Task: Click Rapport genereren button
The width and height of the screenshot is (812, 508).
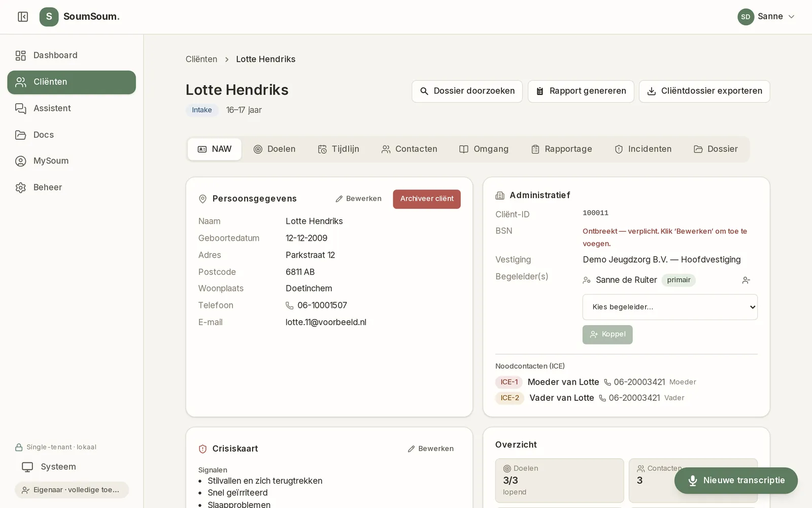Action: point(581,91)
